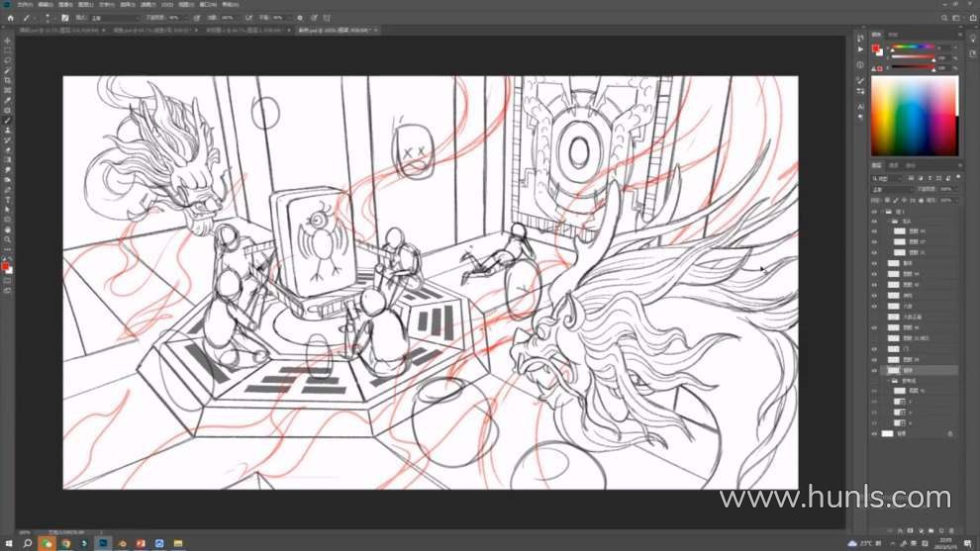Select the Pen tool
Screen dimensions: 980x551
tap(8, 190)
